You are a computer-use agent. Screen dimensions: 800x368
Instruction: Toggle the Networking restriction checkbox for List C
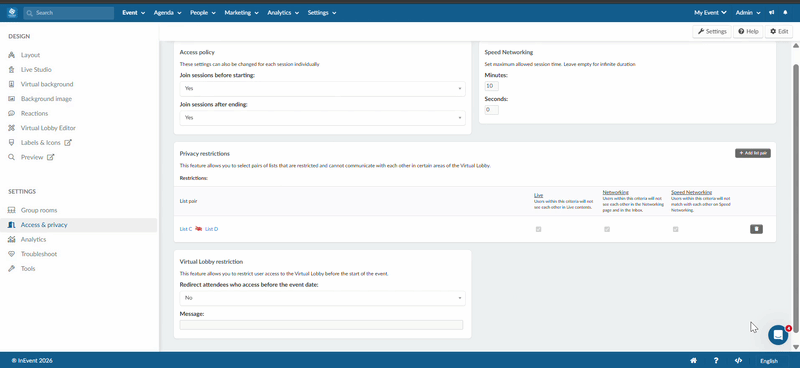point(607,230)
